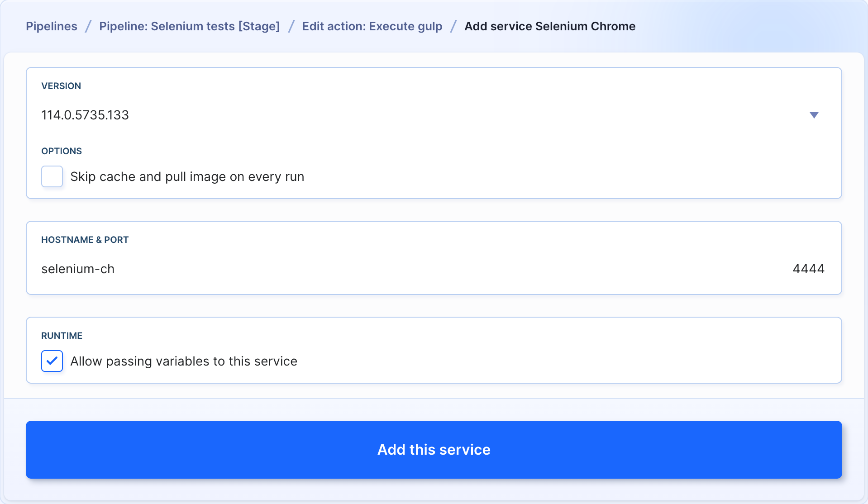
Task: Open the Pipelines breadcrumb link
Action: click(x=52, y=26)
